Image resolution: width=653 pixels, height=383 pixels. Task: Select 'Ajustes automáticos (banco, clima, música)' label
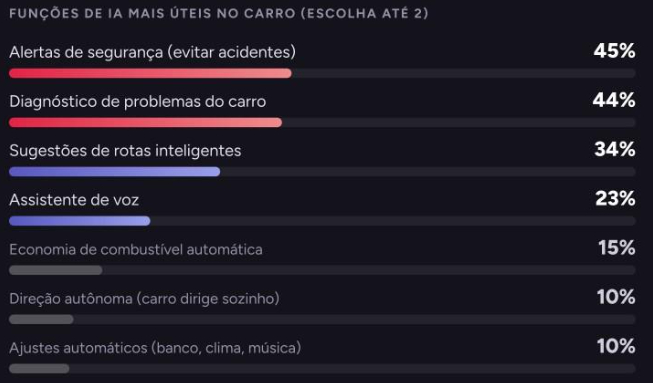point(155,348)
